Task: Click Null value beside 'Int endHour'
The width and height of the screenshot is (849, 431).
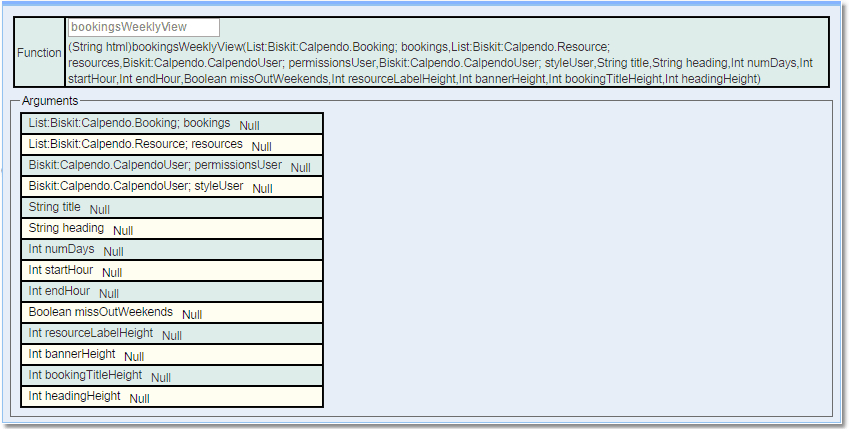Action: [x=108, y=293]
